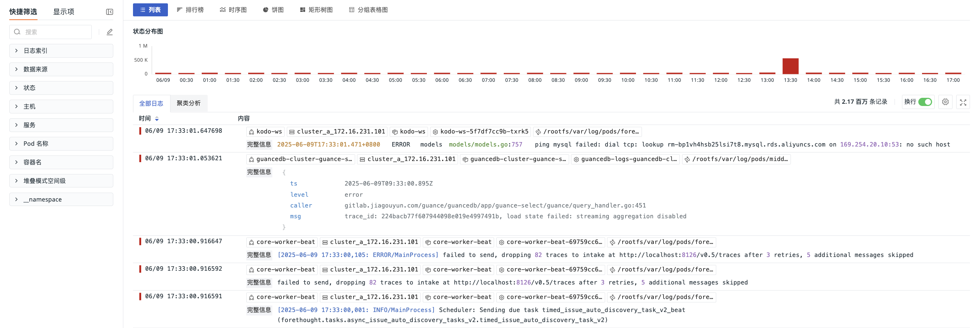Open the log list settings gear

point(945,102)
